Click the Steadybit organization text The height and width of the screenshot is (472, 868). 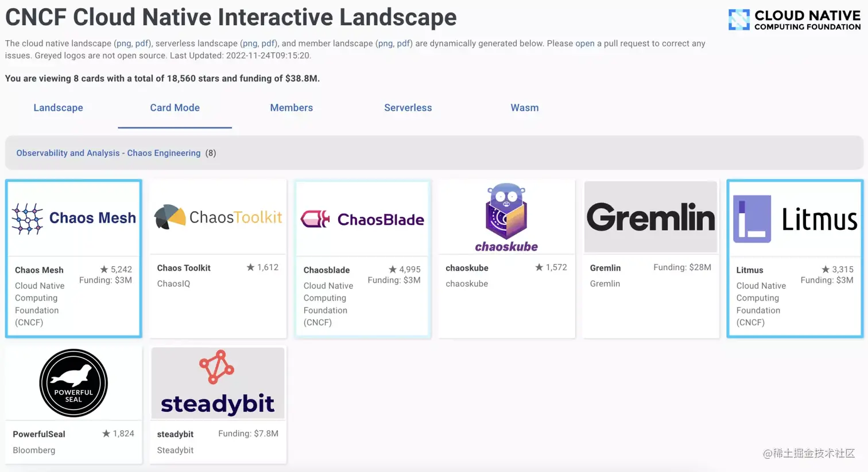coord(175,450)
